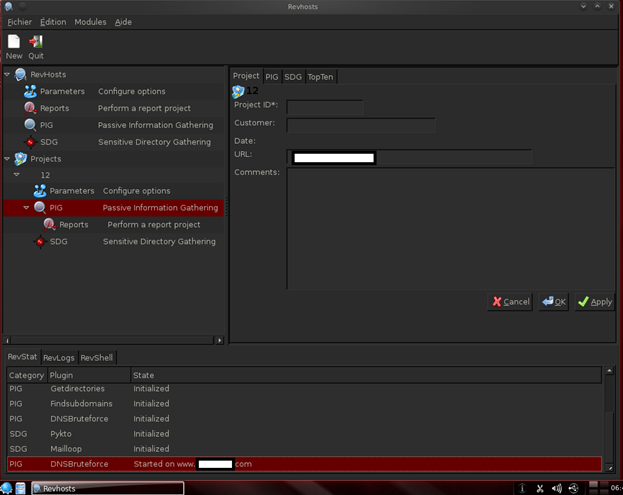The height and width of the screenshot is (495, 623).
Task: Click the Projects folder icon
Action: pos(20,158)
